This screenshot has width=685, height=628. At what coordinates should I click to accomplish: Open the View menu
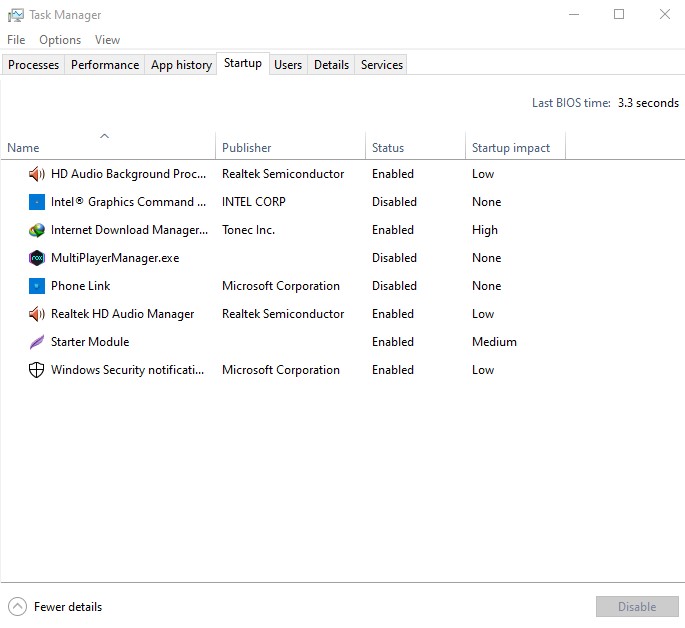pos(107,40)
